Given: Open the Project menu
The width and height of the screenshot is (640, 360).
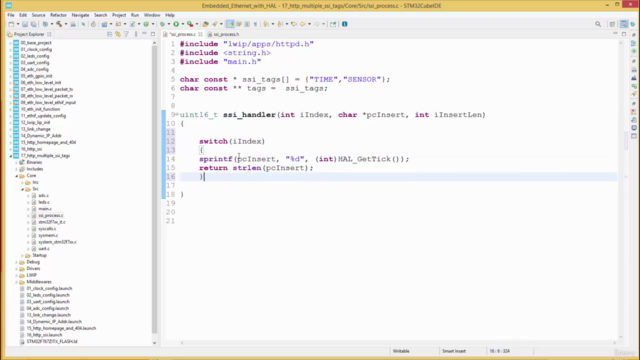Looking at the screenshot, I should tap(119, 15).
